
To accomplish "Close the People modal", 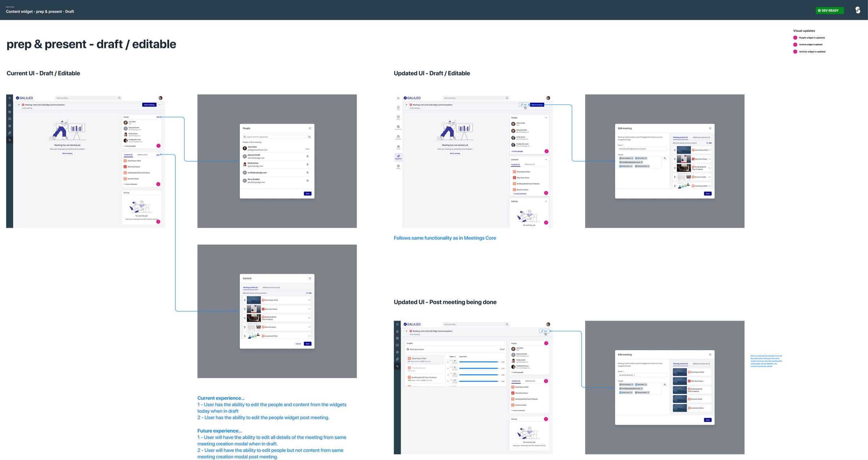I will [x=310, y=128].
